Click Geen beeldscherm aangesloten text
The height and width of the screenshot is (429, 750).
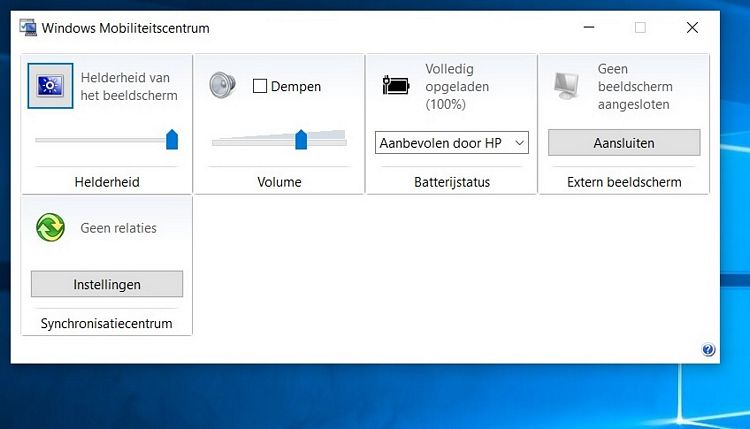click(635, 87)
